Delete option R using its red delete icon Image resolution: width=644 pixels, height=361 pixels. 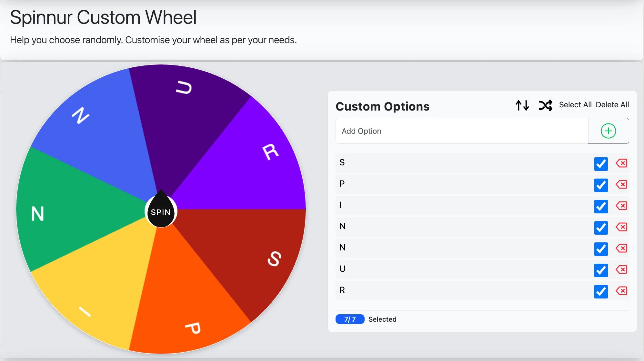622,291
